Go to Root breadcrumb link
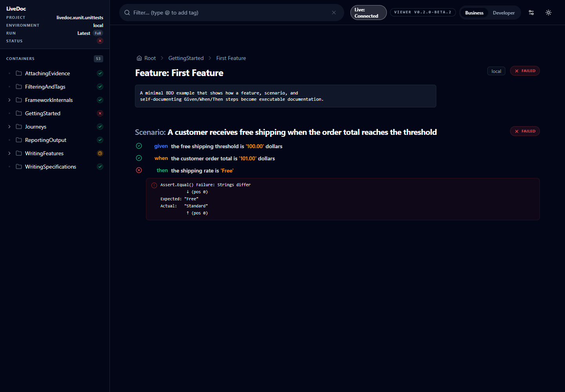Screen dimensions: 565x392 tap(150, 58)
